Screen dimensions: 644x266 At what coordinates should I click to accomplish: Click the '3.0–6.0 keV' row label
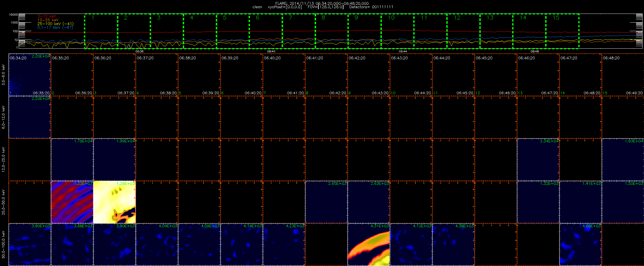click(x=3, y=75)
